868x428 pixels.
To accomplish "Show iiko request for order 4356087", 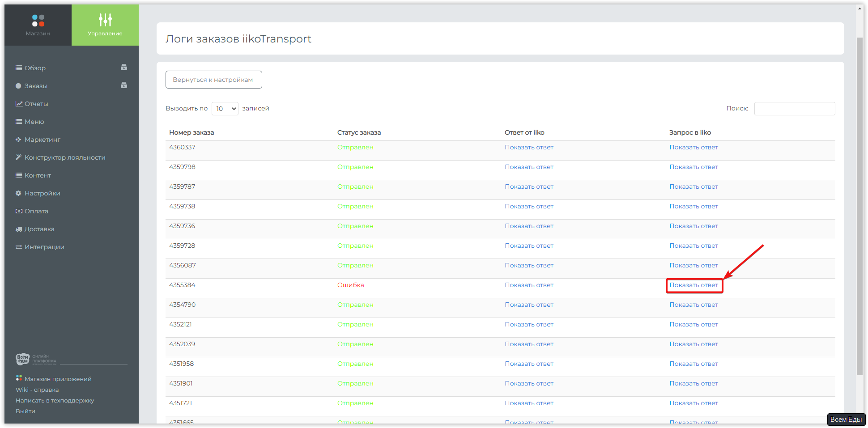I will click(694, 265).
